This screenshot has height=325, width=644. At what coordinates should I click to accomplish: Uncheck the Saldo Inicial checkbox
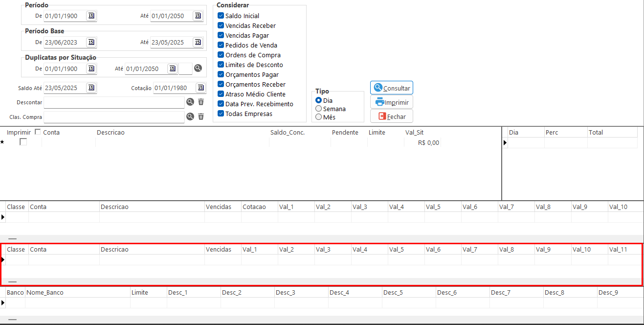(221, 16)
